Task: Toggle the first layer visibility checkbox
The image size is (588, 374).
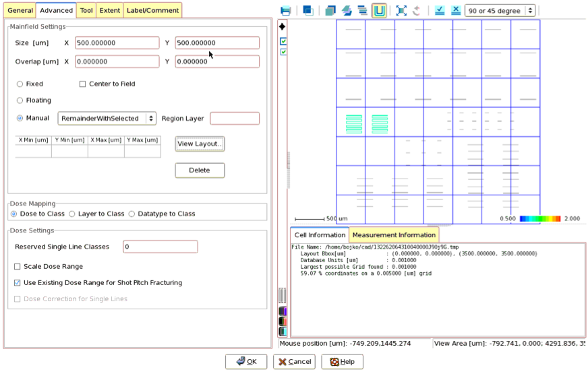Action: click(283, 41)
